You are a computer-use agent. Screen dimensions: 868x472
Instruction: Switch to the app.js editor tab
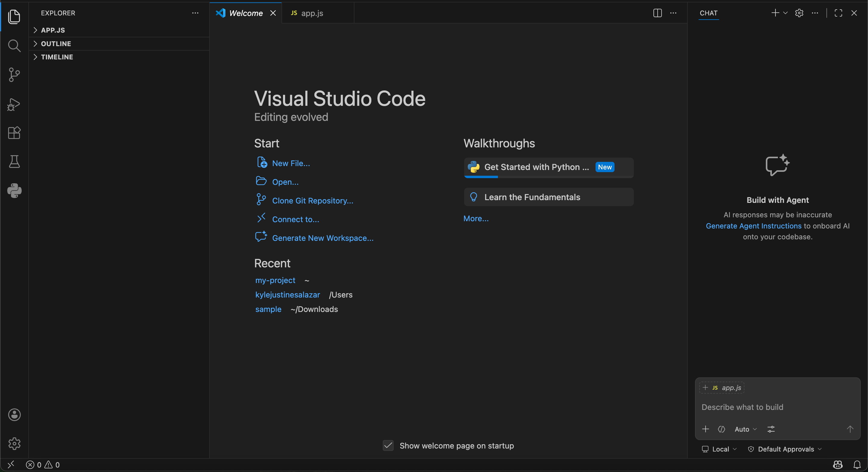[312, 13]
